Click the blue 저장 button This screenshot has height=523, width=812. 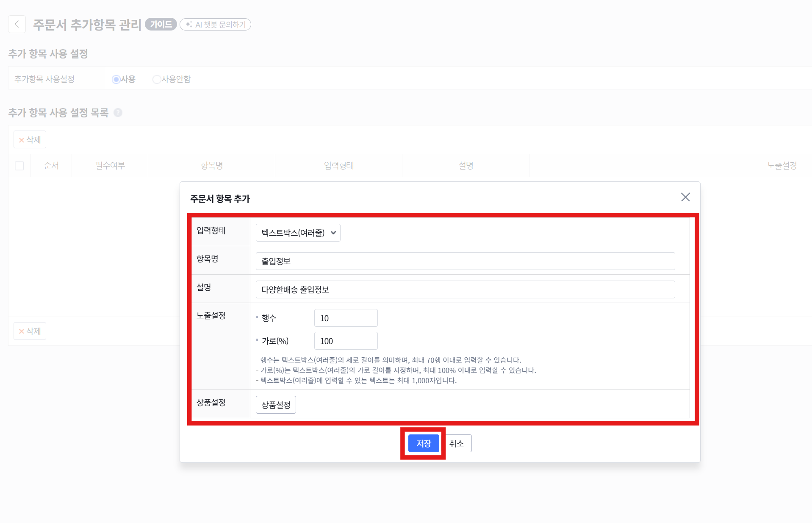coord(424,443)
